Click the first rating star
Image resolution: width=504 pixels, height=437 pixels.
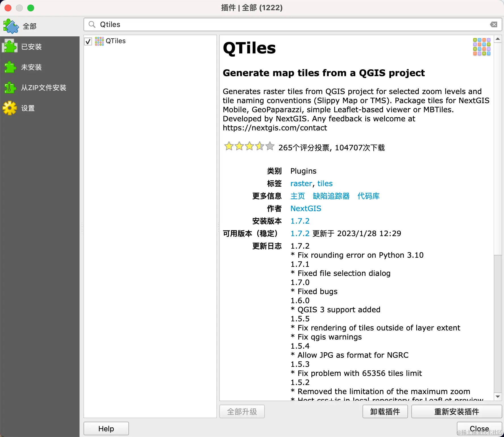pyautogui.click(x=229, y=146)
